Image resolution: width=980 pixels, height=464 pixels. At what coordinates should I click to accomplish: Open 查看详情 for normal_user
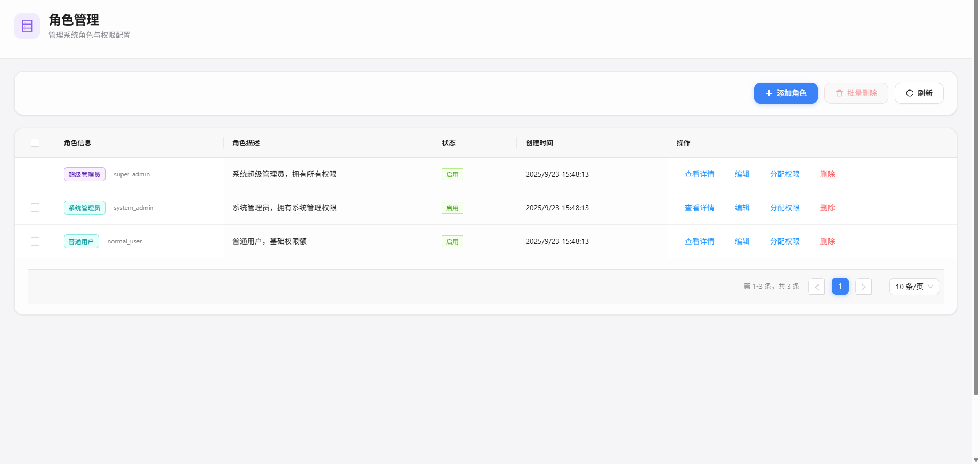point(699,241)
